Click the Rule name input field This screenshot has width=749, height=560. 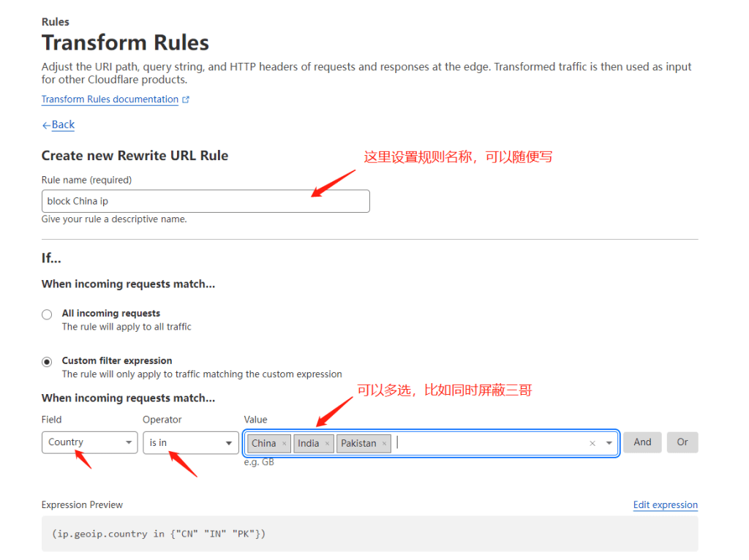coord(205,201)
